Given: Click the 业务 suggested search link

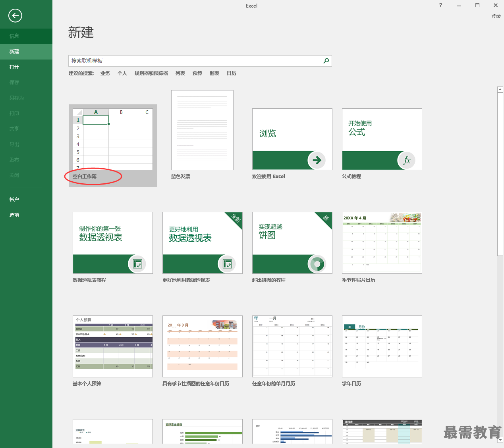Looking at the screenshot, I should click(x=105, y=73).
